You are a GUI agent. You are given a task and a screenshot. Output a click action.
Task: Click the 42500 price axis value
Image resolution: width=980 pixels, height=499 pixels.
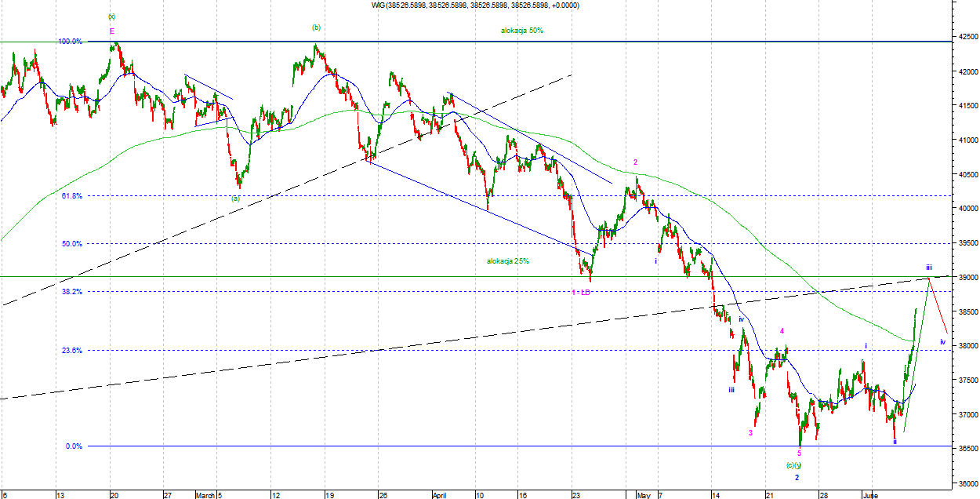coord(966,37)
